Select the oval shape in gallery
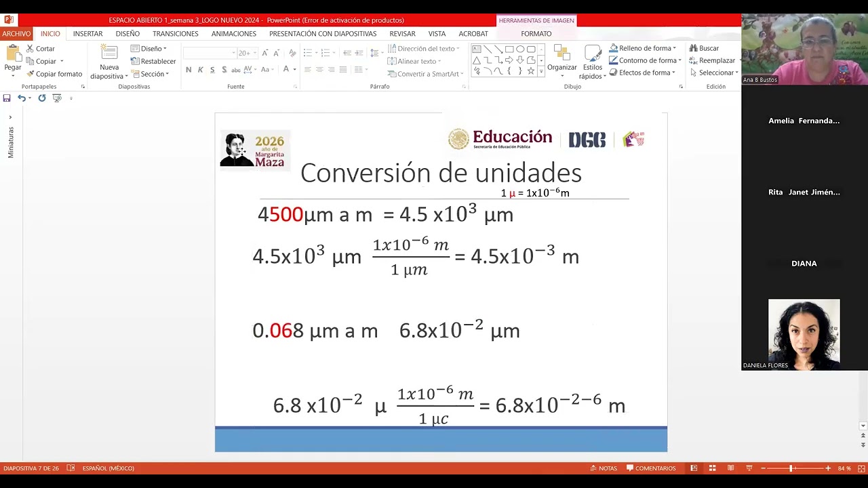 (x=520, y=49)
